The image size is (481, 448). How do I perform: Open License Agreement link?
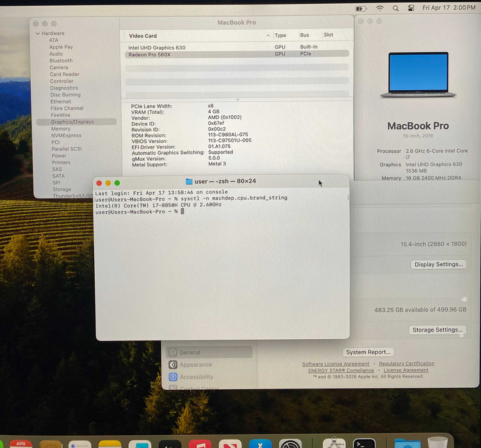(406, 370)
